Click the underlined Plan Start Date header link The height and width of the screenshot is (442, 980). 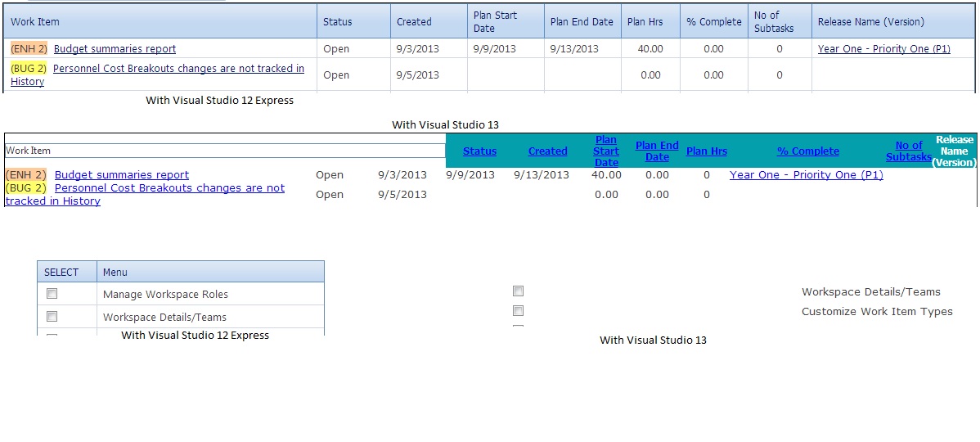coord(606,151)
